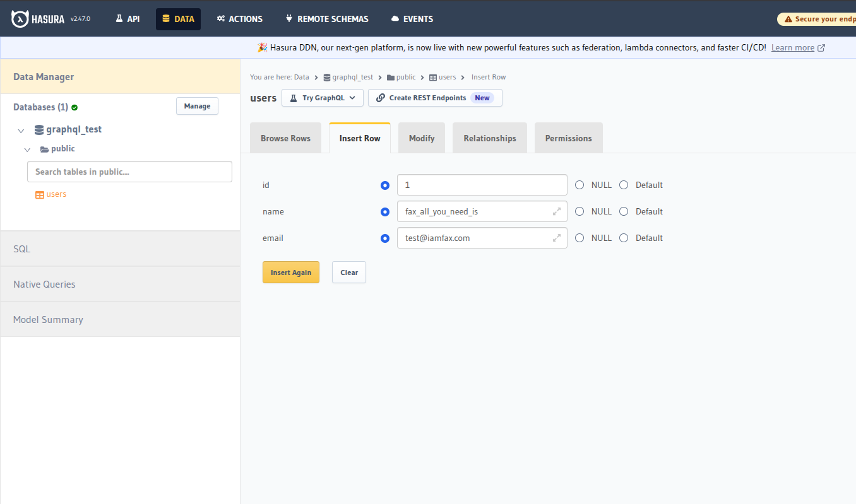The image size is (856, 504).
Task: Go to REMOTE SCHEMAS in top navigation
Action: click(x=327, y=19)
